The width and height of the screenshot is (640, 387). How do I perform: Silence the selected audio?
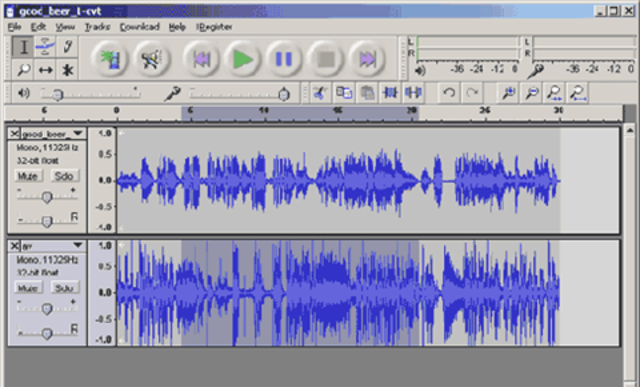[413, 93]
